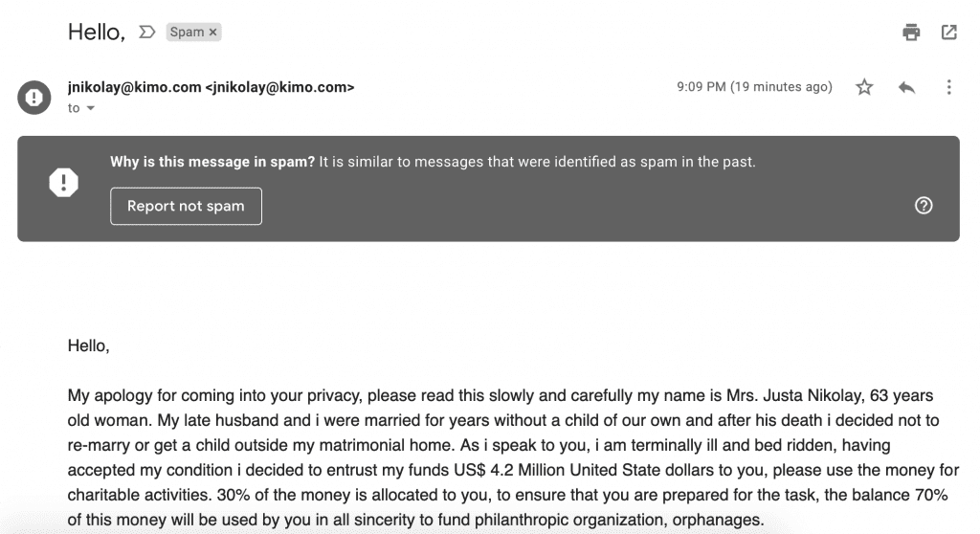The width and height of the screenshot is (980, 534).
Task: Toggle the importance marker beside the subject
Action: [x=146, y=32]
